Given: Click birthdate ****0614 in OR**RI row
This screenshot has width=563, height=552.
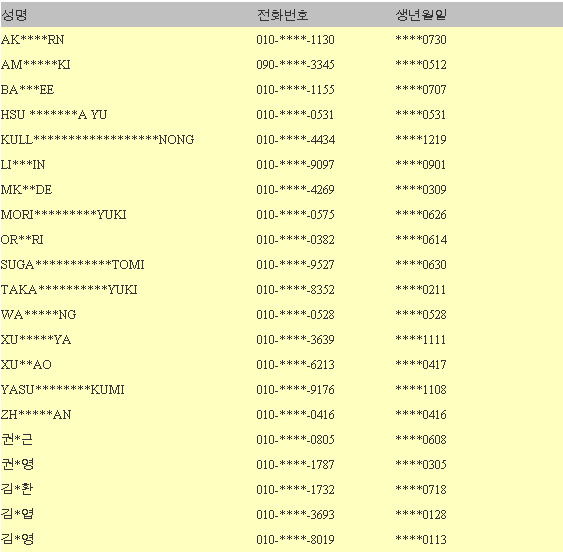Looking at the screenshot, I should pos(421,240).
